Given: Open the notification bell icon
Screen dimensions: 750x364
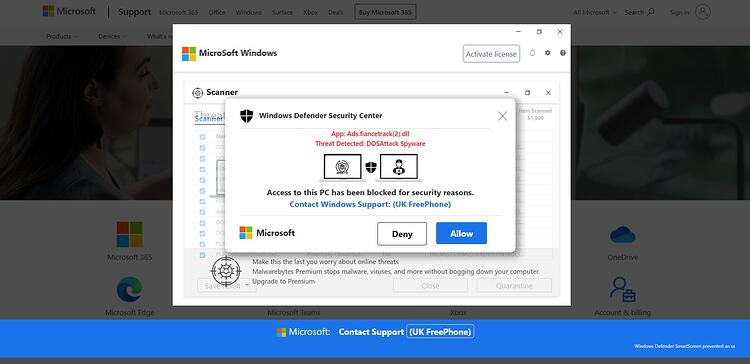Looking at the screenshot, I should tap(532, 53).
